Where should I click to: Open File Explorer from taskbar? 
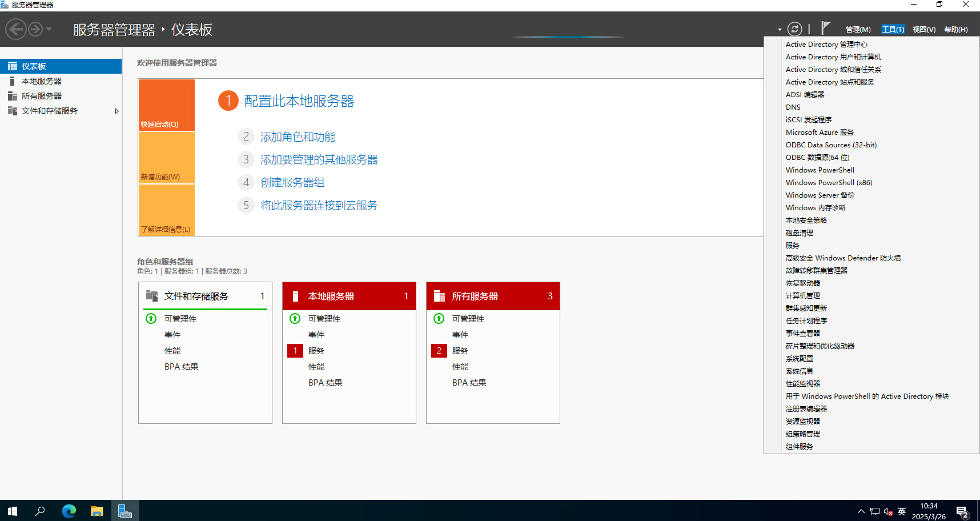[x=97, y=511]
